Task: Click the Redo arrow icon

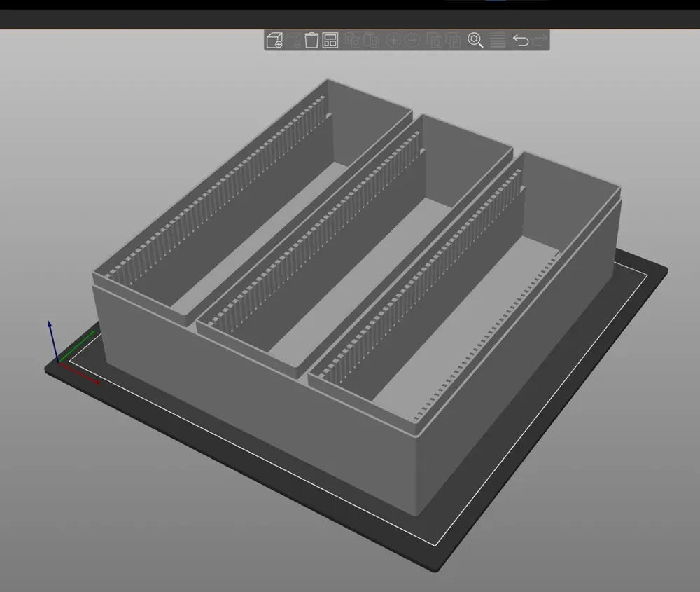Action: point(540,40)
